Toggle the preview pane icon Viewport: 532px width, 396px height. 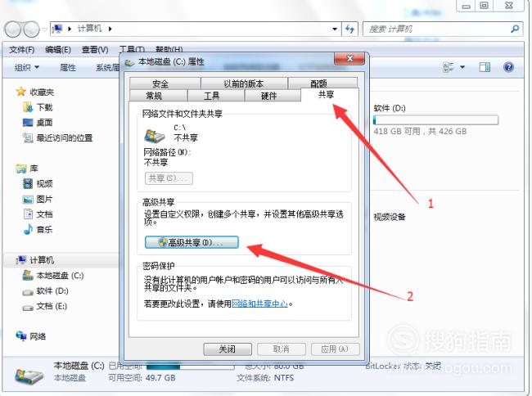[x=485, y=67]
